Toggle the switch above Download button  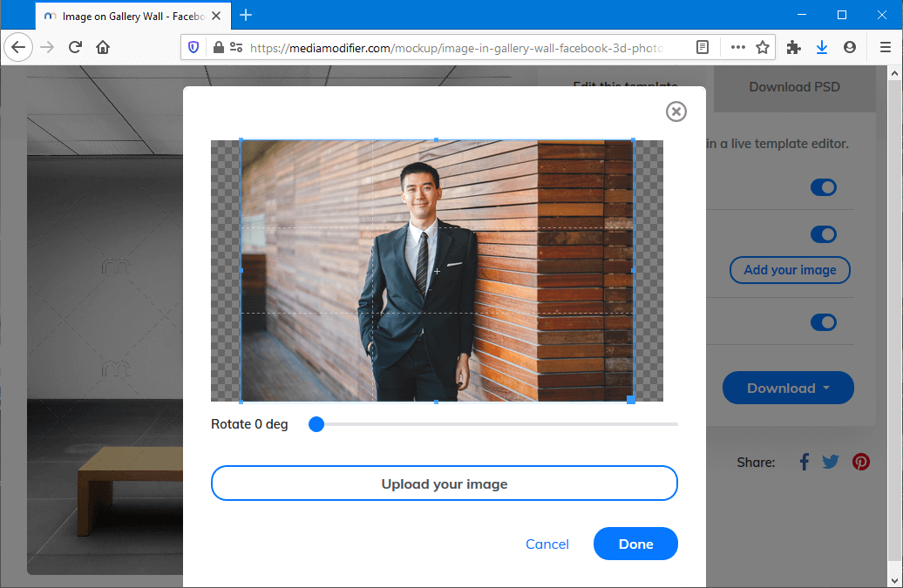point(823,322)
